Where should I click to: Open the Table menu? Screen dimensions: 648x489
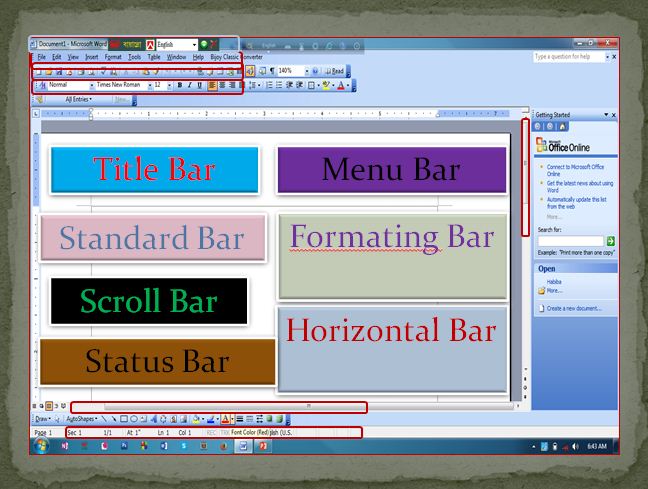point(154,57)
